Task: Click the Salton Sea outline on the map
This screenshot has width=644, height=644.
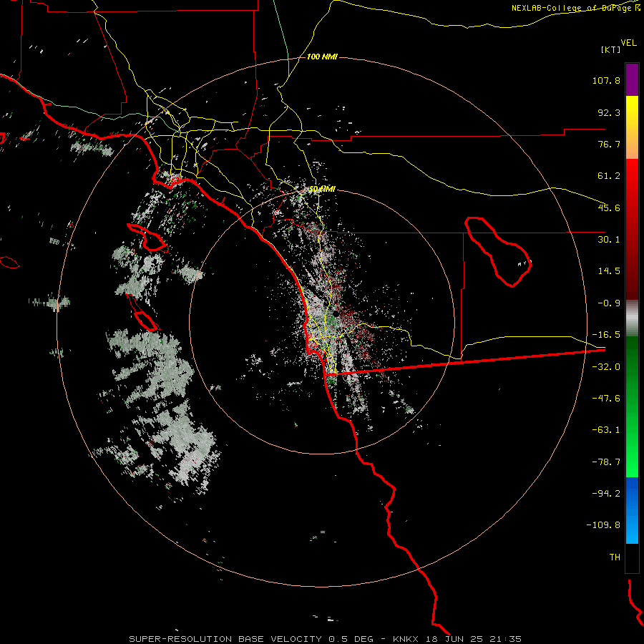Action: click(498, 251)
